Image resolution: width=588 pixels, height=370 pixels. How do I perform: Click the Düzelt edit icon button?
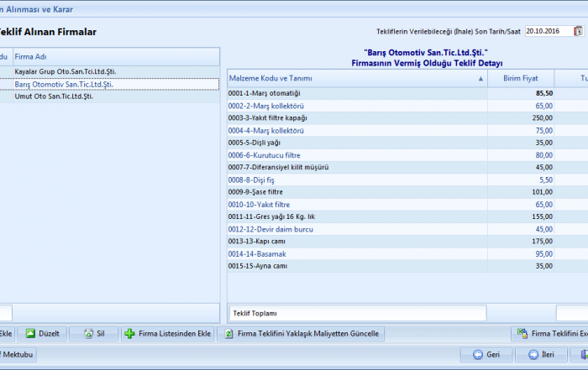point(30,333)
